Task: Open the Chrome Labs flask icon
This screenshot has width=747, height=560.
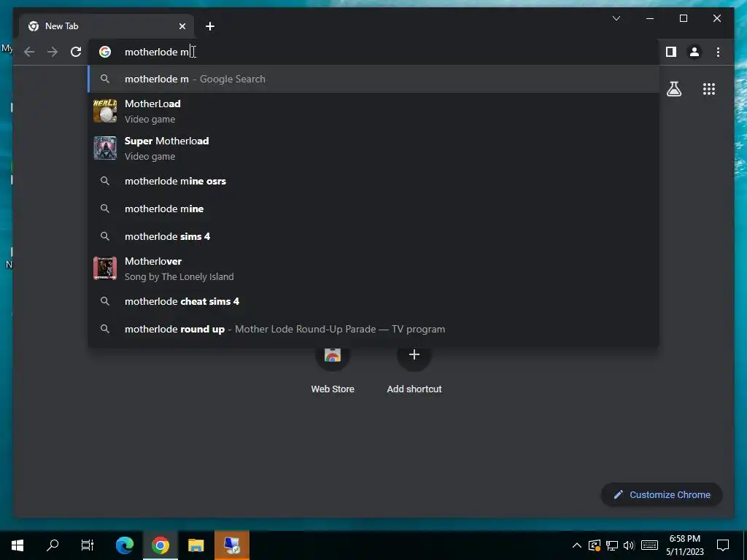Action: click(x=673, y=89)
